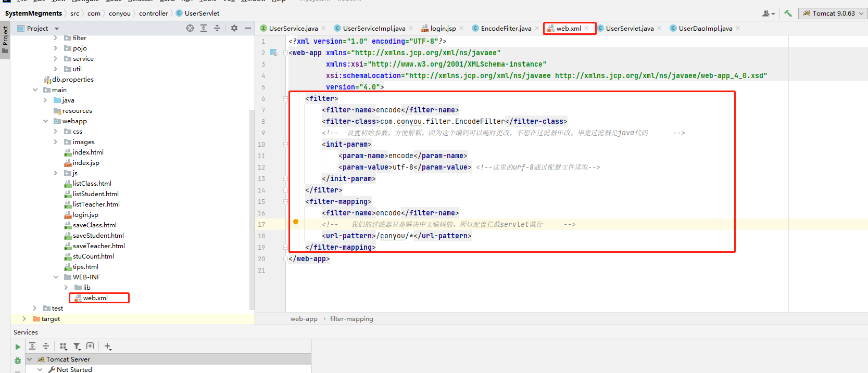Expand the service folder
The image size is (868, 373).
(x=56, y=59)
